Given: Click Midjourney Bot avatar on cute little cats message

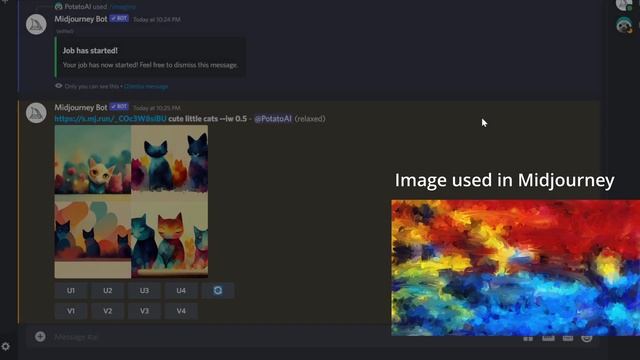Looking at the screenshot, I should (36, 113).
